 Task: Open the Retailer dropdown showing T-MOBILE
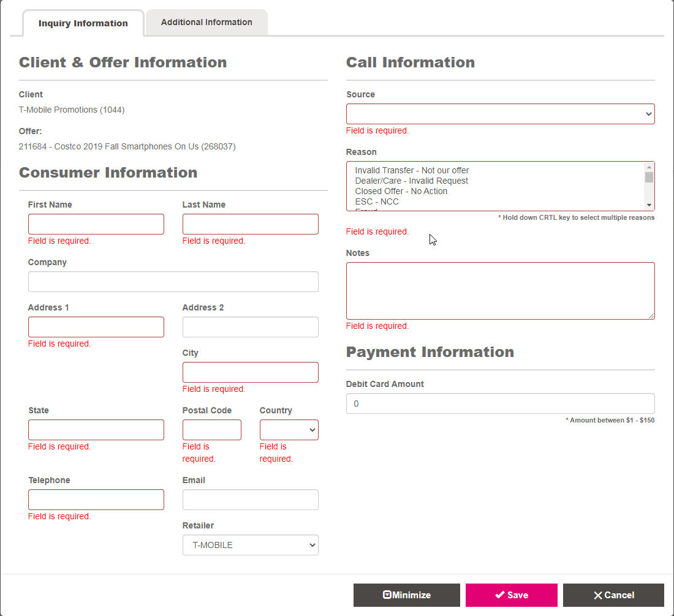(250, 545)
